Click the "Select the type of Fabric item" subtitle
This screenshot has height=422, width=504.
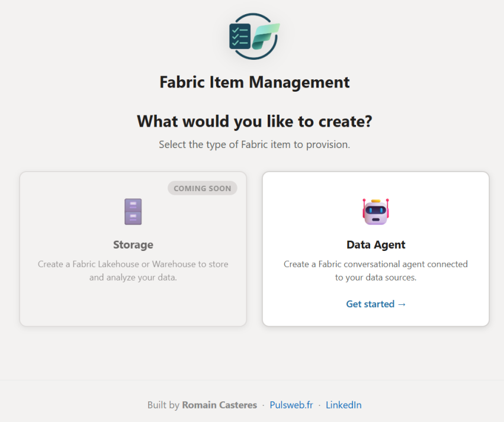click(254, 144)
